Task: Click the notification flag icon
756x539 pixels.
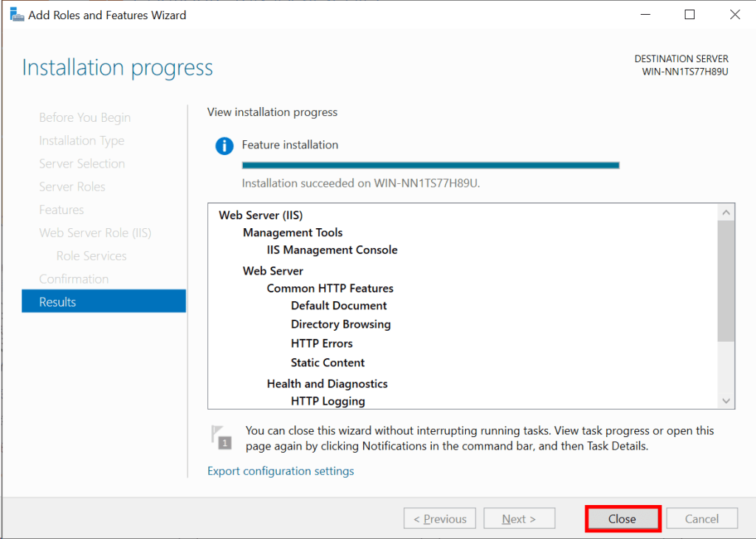Action: pyautogui.click(x=221, y=437)
